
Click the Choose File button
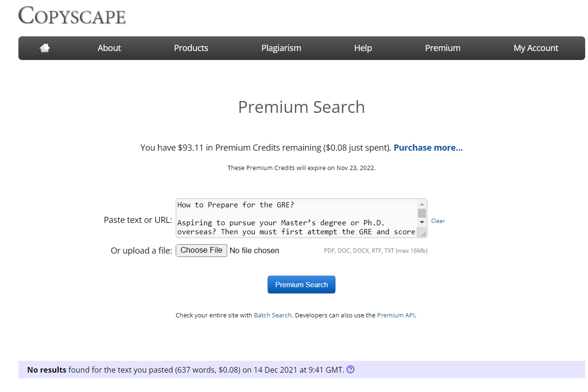(x=202, y=250)
